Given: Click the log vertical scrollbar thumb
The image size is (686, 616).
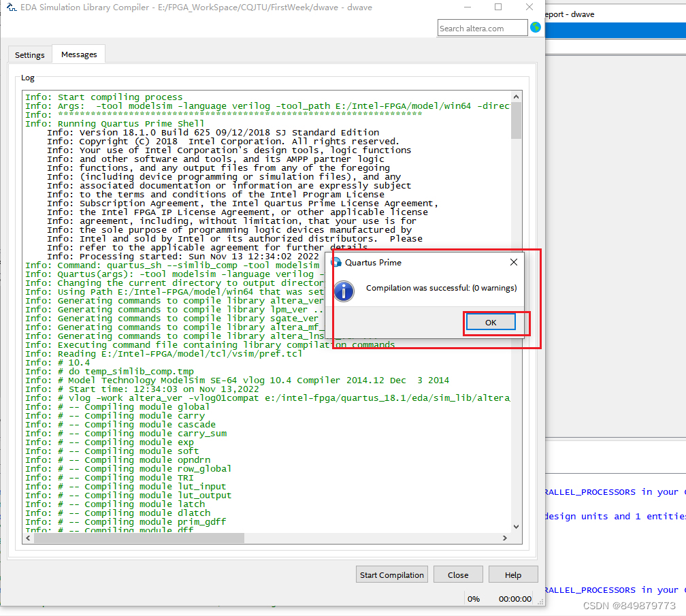Looking at the screenshot, I should click(x=517, y=120).
